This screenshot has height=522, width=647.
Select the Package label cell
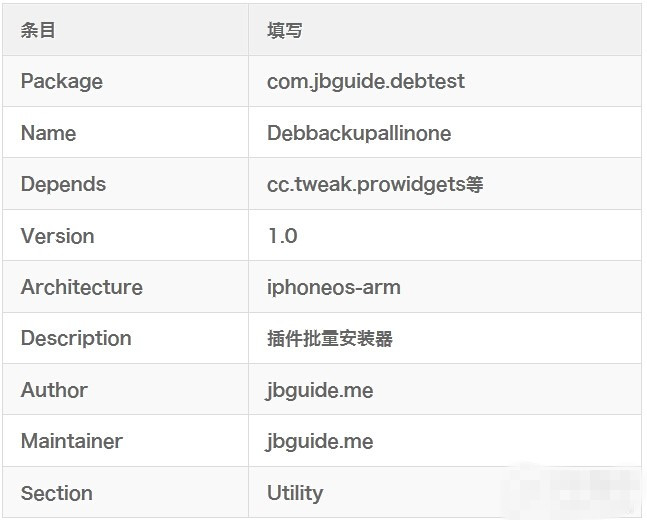pyautogui.click(x=61, y=81)
